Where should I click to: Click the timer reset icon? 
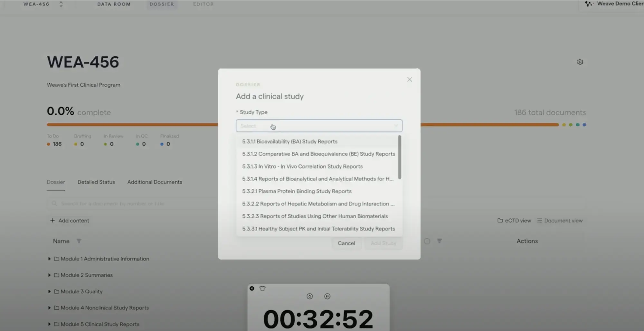click(309, 296)
